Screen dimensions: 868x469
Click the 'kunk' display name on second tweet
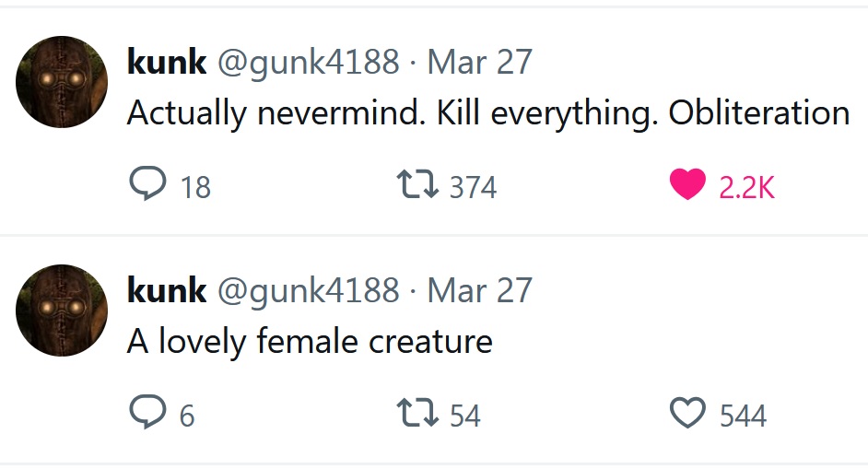(x=166, y=291)
